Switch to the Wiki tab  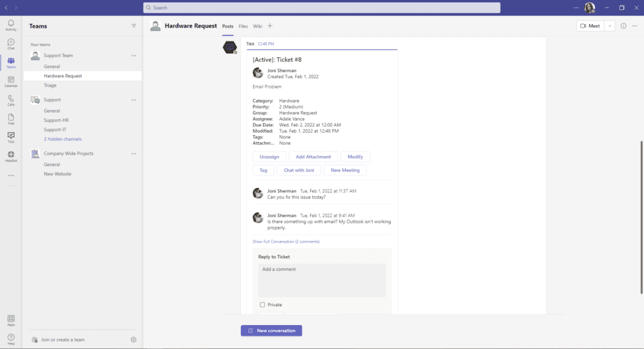[257, 26]
